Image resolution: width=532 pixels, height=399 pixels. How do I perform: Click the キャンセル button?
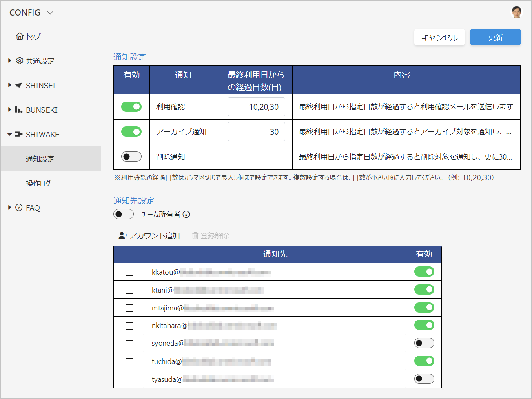click(439, 37)
